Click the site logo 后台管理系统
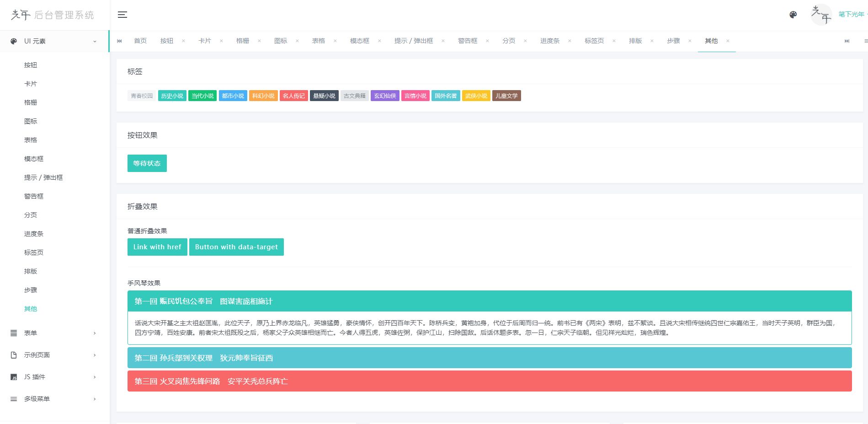The height and width of the screenshot is (424, 868). pos(53,15)
